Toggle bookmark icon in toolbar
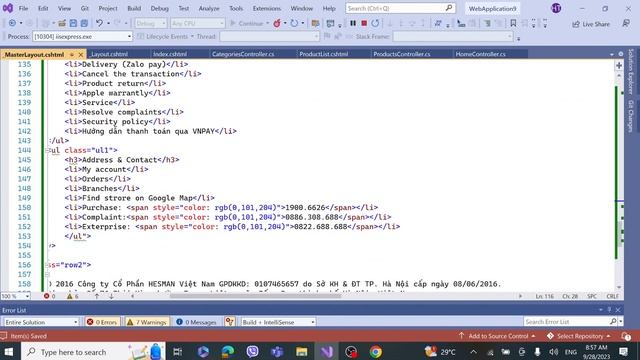 [513, 24]
